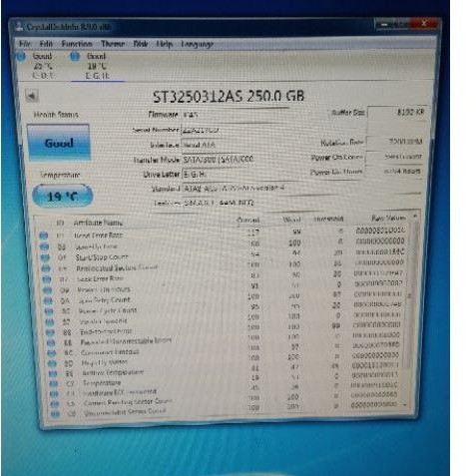This screenshot has height=476, width=476.
Task: Click the blue Good health status button
Action: click(x=59, y=143)
